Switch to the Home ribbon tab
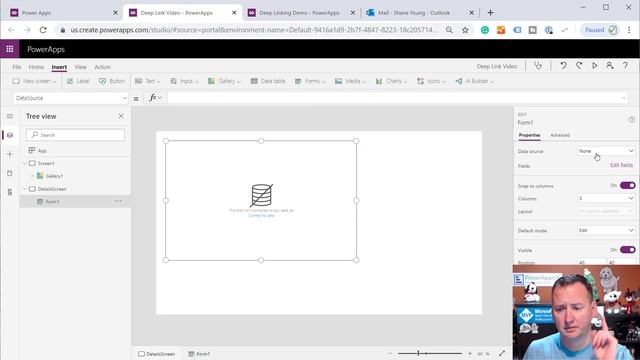640x360 pixels. pos(36,67)
